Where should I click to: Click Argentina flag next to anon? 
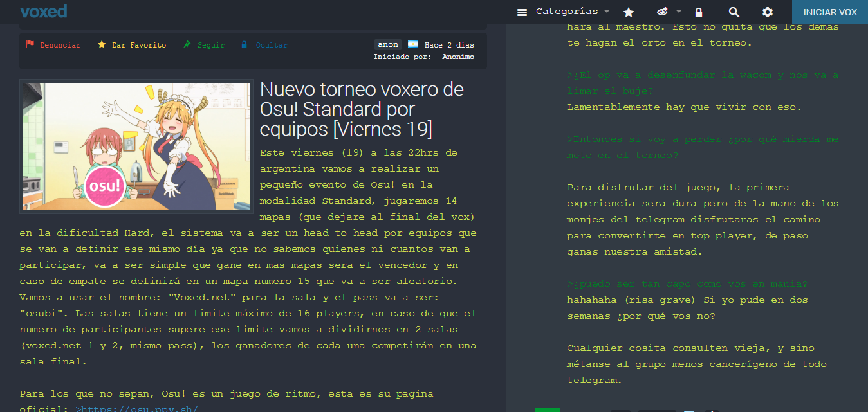tap(413, 44)
